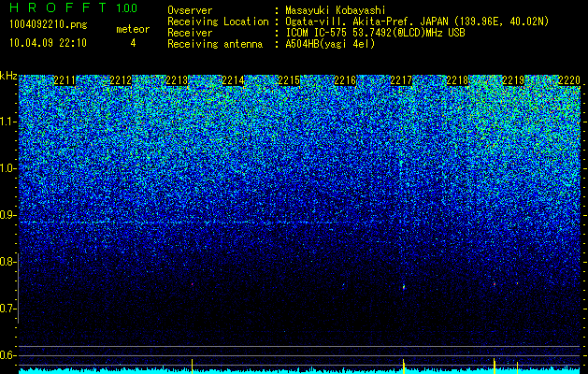
Task: Click the 2220 time marker
Action: pos(569,80)
